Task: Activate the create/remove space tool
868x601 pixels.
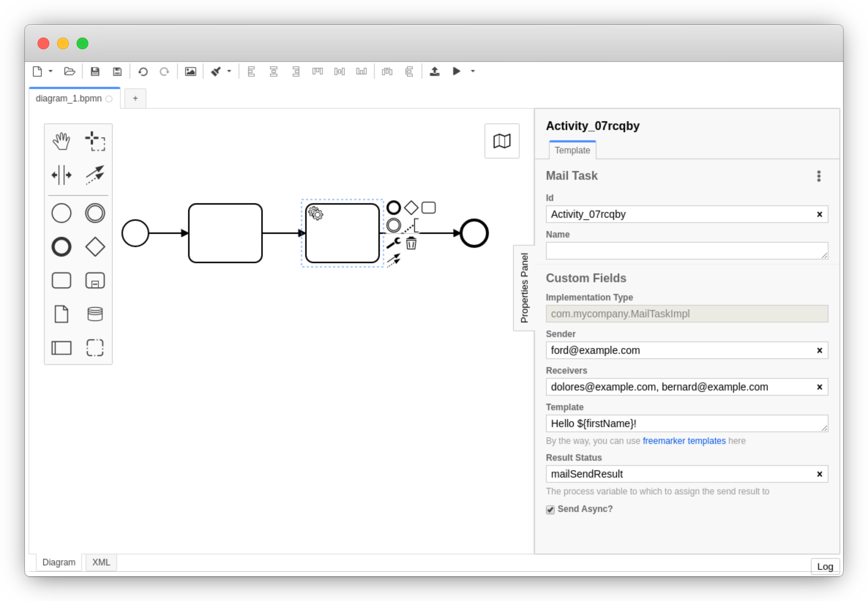Action: coord(61,175)
